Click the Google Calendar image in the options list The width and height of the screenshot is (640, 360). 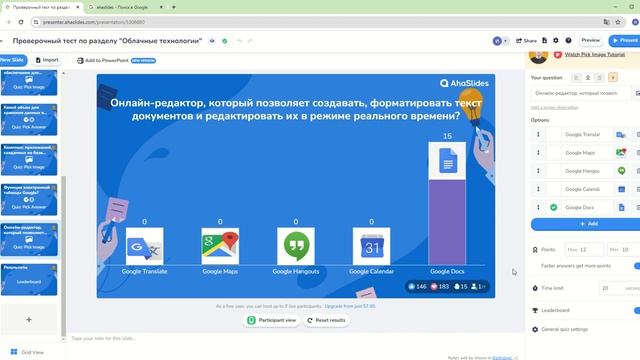point(621,189)
